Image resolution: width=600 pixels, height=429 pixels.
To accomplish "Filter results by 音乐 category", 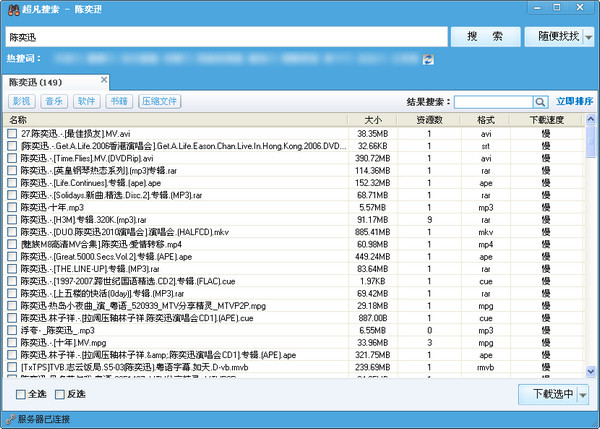I will (x=54, y=101).
